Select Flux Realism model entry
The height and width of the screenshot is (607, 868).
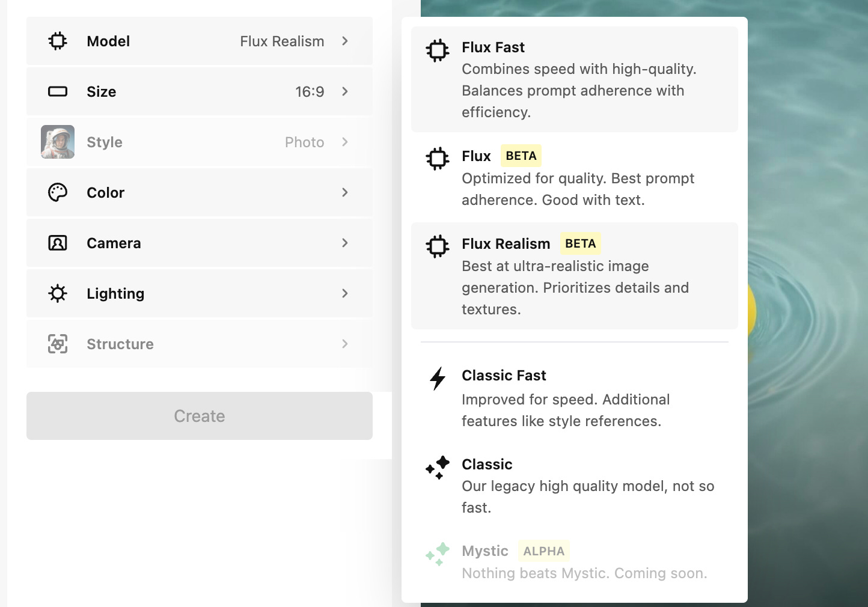pyautogui.click(x=574, y=275)
